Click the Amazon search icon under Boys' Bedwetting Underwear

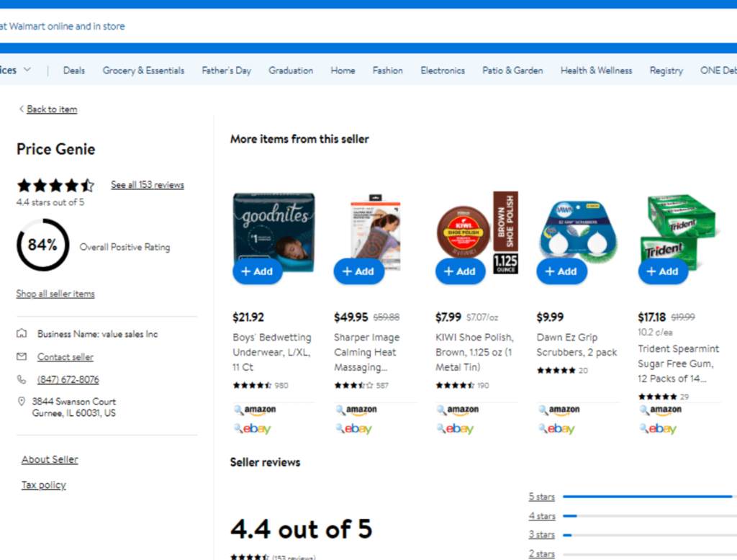coord(256,410)
